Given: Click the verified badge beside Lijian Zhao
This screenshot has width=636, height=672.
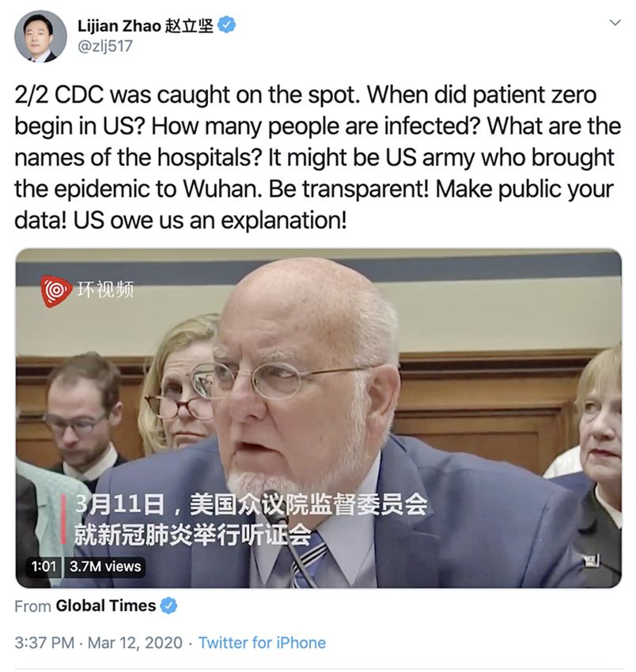Looking at the screenshot, I should [x=226, y=26].
